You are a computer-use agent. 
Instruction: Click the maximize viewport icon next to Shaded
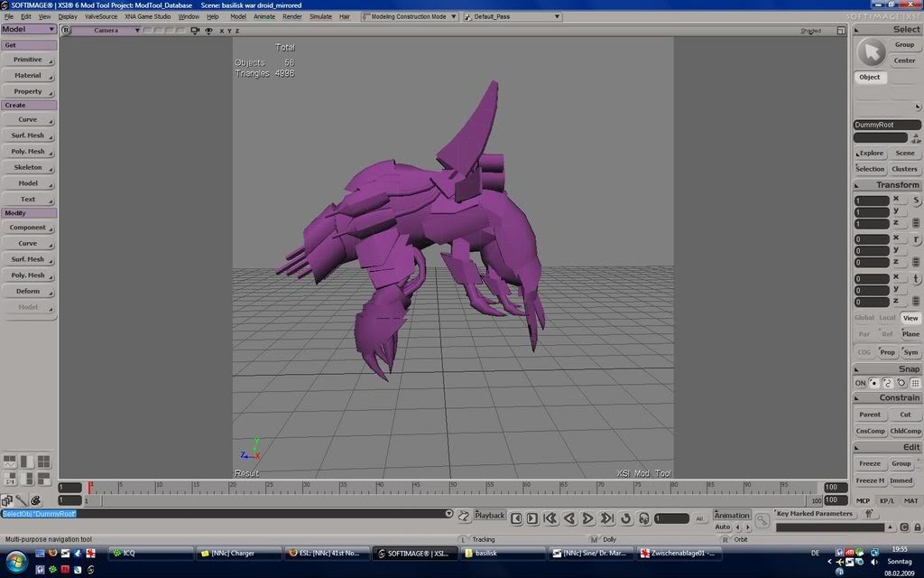(x=841, y=30)
